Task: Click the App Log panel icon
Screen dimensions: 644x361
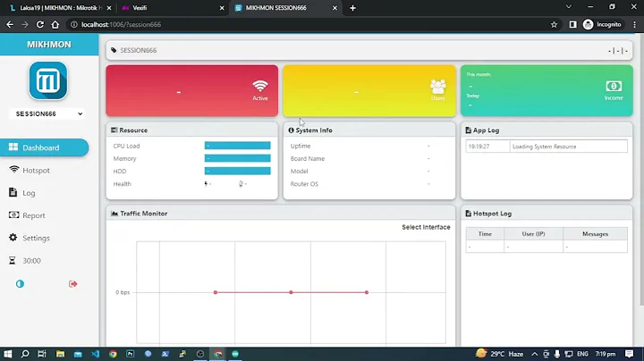Action: [x=468, y=130]
